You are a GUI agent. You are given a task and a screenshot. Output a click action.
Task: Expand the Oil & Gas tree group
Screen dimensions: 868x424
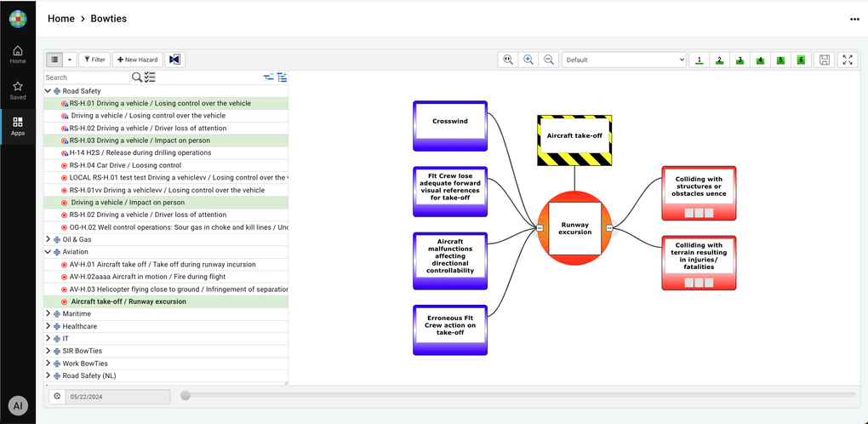pos(49,240)
